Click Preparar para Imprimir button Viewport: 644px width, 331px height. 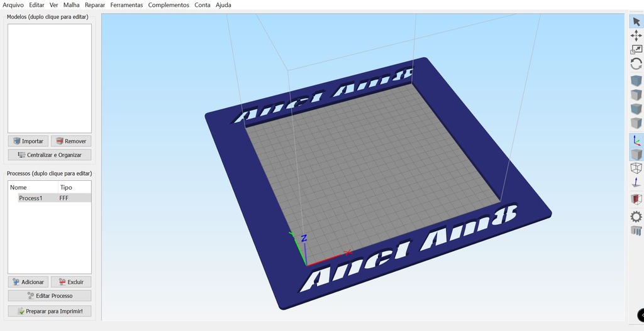click(x=49, y=312)
